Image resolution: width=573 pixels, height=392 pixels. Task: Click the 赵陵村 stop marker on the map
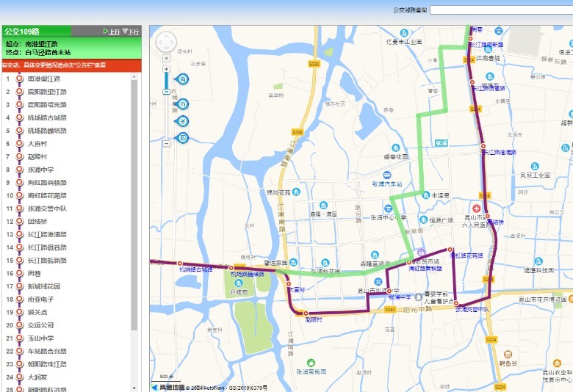point(306,313)
